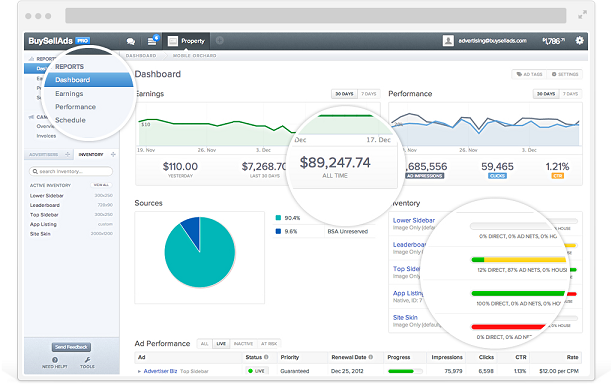Open Earnings in the Reports menu

coord(69,94)
